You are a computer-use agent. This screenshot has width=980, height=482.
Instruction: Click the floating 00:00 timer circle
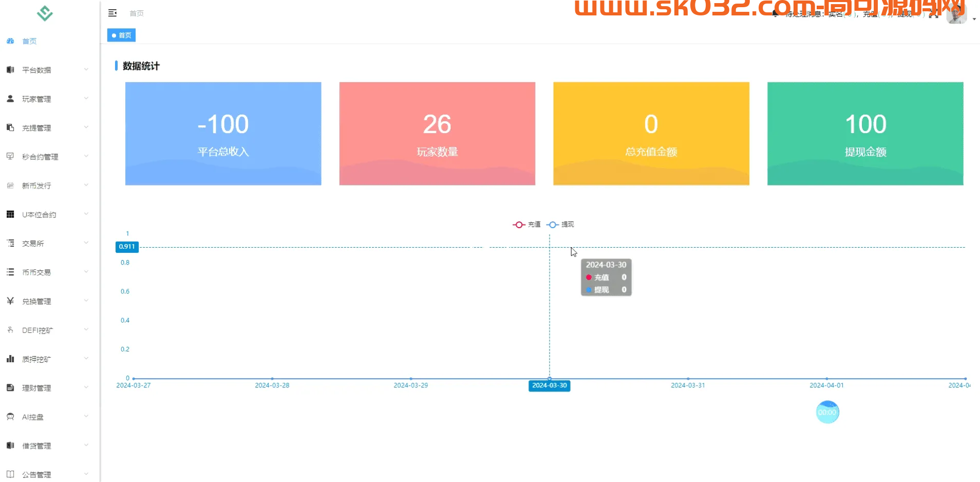click(827, 412)
